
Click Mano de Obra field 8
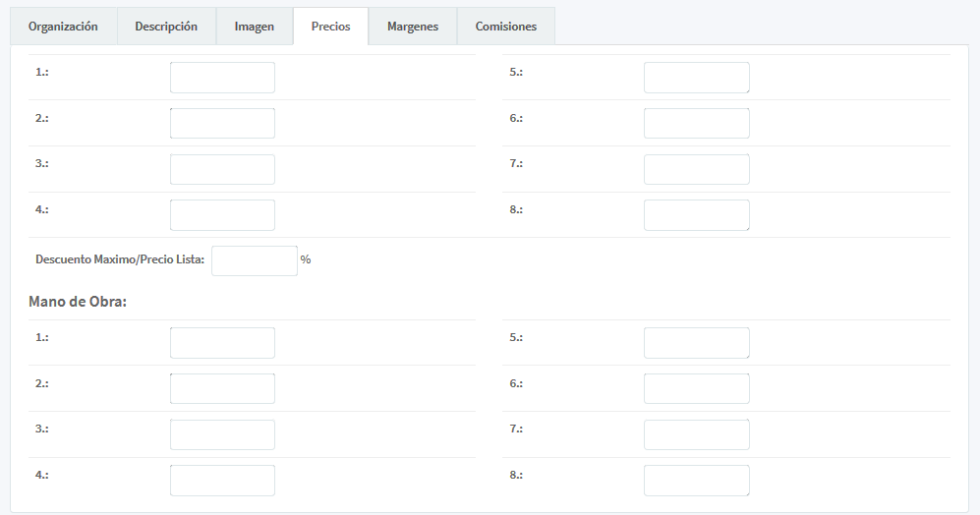(696, 481)
